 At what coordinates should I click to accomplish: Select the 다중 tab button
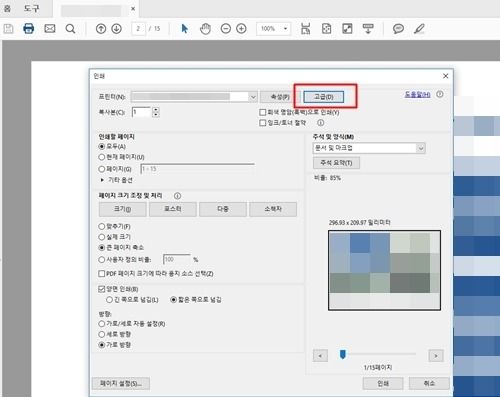pos(223,209)
